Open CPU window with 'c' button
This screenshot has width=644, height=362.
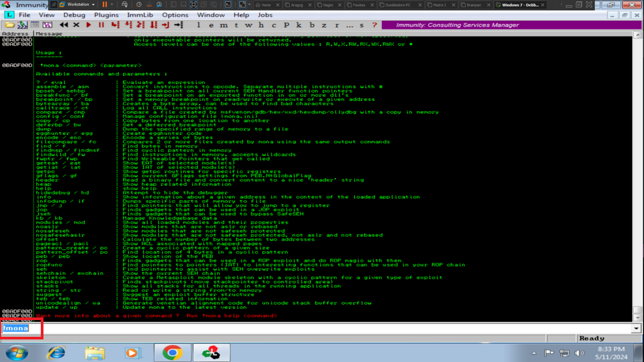point(274,25)
